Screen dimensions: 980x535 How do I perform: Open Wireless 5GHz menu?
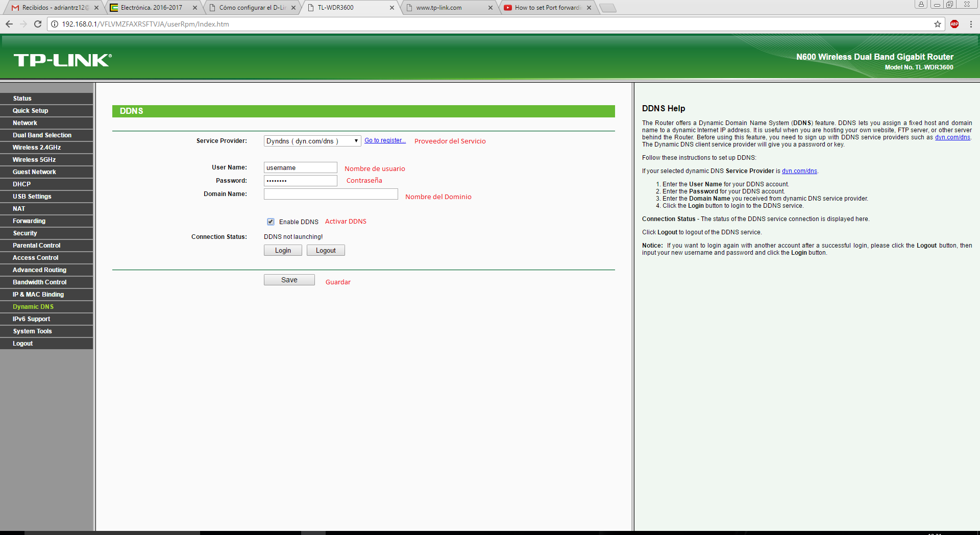pyautogui.click(x=46, y=160)
